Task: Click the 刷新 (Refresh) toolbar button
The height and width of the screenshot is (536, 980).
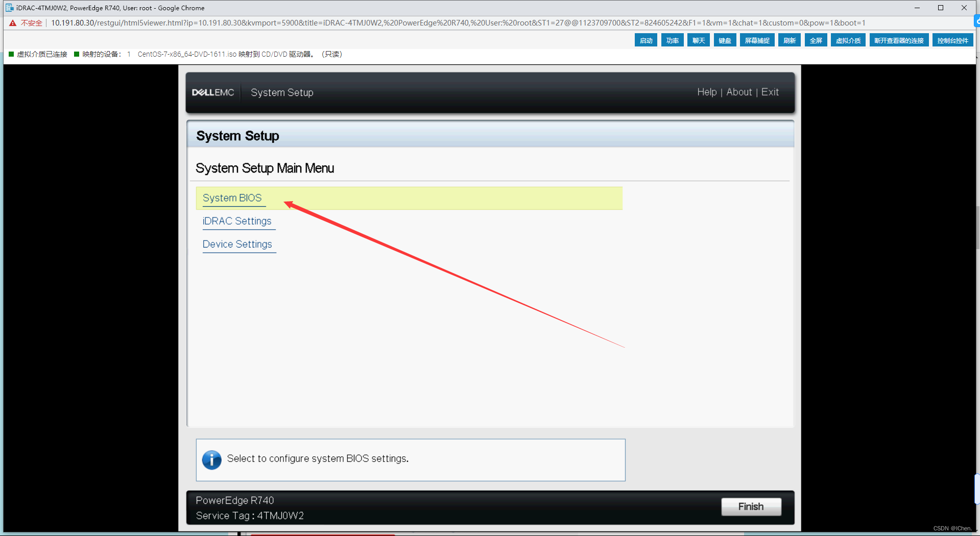Action: coord(790,40)
